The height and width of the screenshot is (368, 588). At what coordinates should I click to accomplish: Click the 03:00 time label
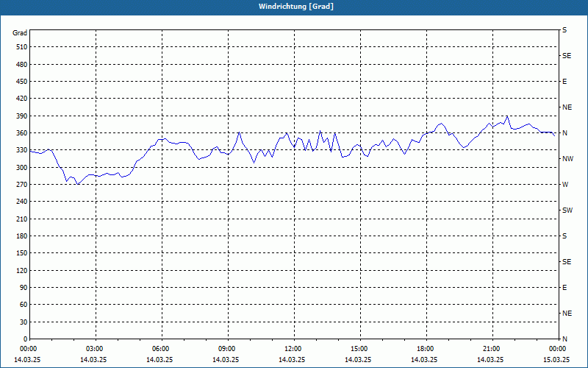[x=94, y=349]
